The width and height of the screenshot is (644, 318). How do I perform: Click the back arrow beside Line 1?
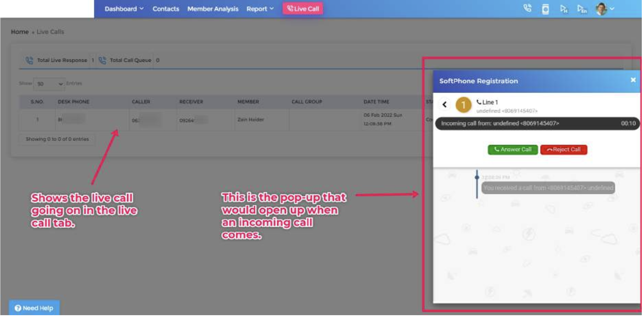(x=445, y=105)
